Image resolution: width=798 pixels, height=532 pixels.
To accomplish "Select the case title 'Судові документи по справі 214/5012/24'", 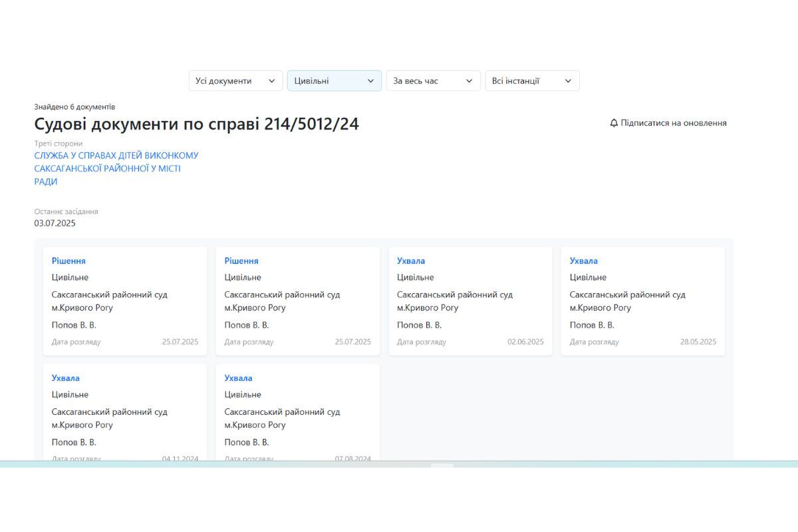I will (x=197, y=124).
